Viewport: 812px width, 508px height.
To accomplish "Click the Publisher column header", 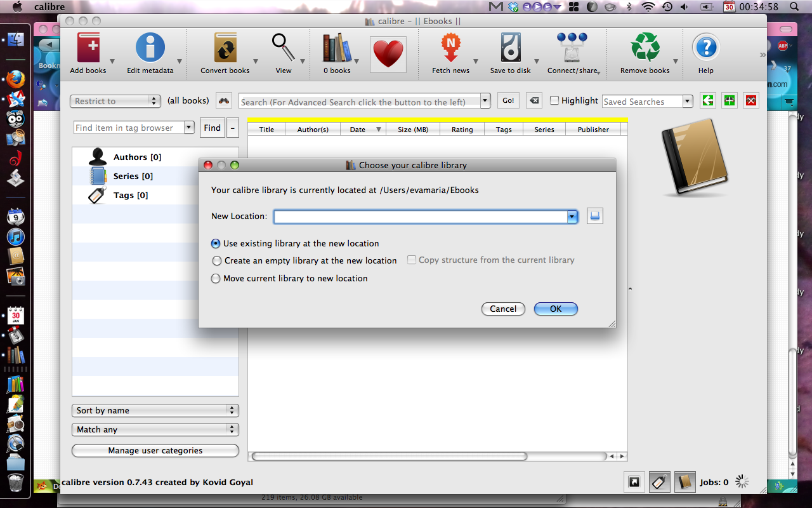I will pyautogui.click(x=593, y=130).
